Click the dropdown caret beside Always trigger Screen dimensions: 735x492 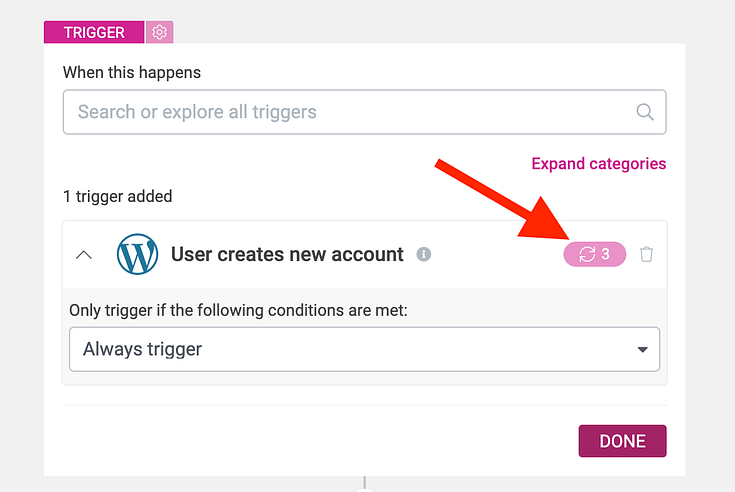642,350
